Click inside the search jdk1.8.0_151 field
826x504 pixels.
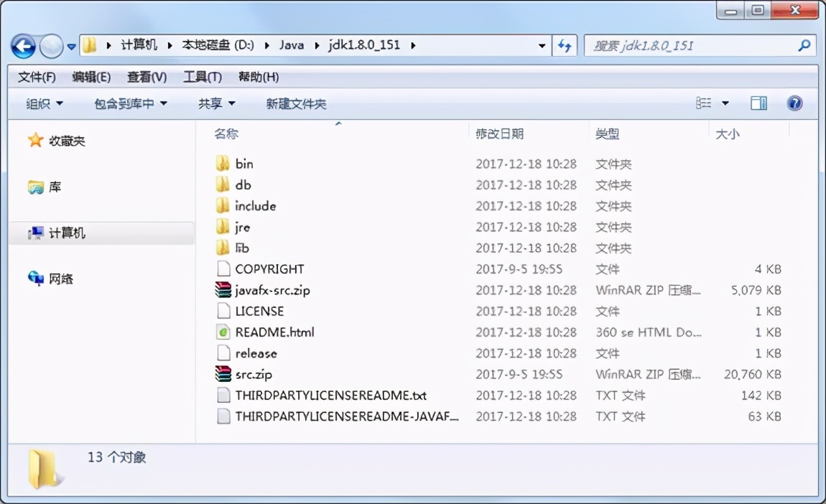pos(682,45)
